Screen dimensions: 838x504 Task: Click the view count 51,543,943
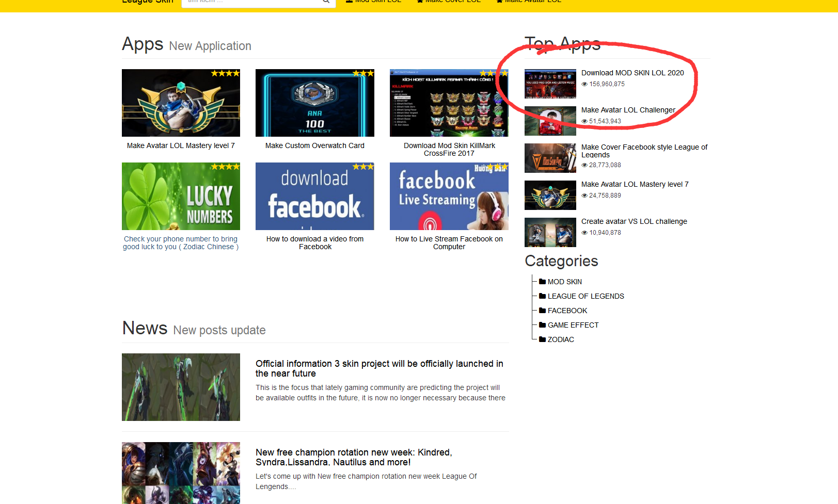(x=605, y=121)
